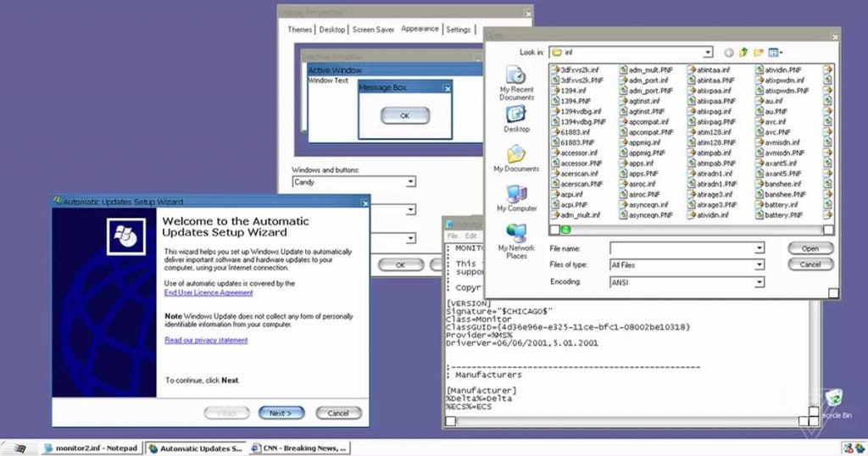Click the Active Window title bar preview
The height and width of the screenshot is (456, 868).
tap(395, 70)
